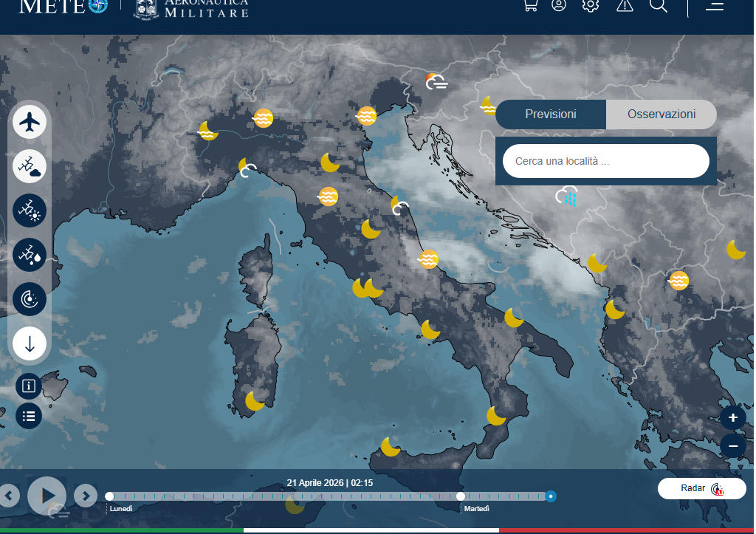
Task: Click the magnifier search icon in header
Action: 658,6
